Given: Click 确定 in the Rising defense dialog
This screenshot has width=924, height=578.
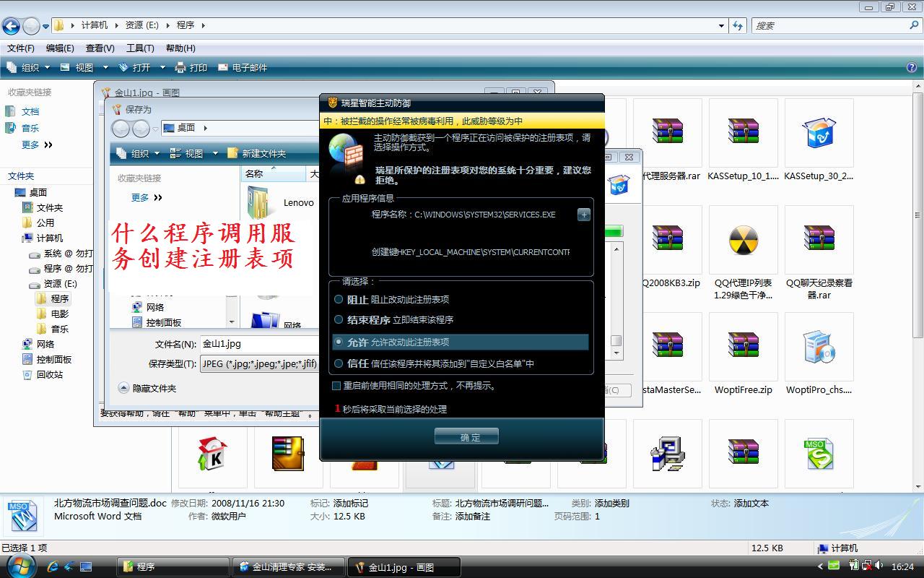Looking at the screenshot, I should click(466, 436).
